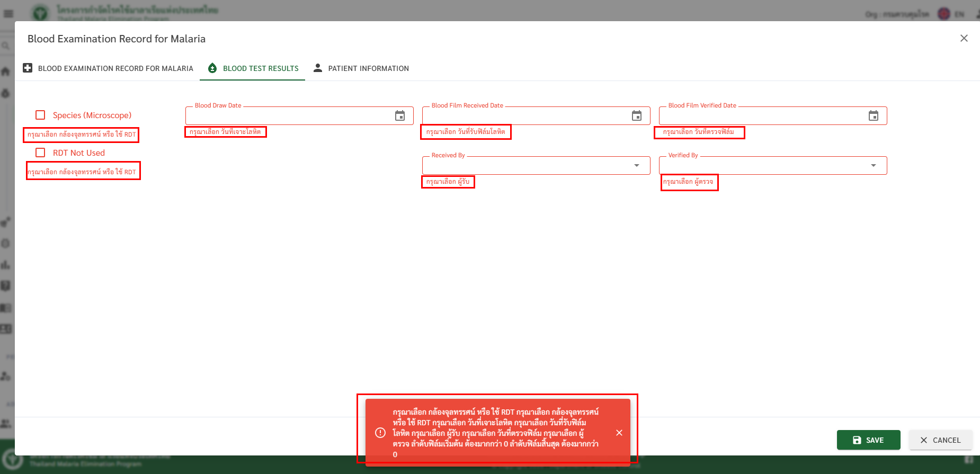Focus the Blood Draw Date input field
This screenshot has height=474, width=980.
pyautogui.click(x=289, y=115)
